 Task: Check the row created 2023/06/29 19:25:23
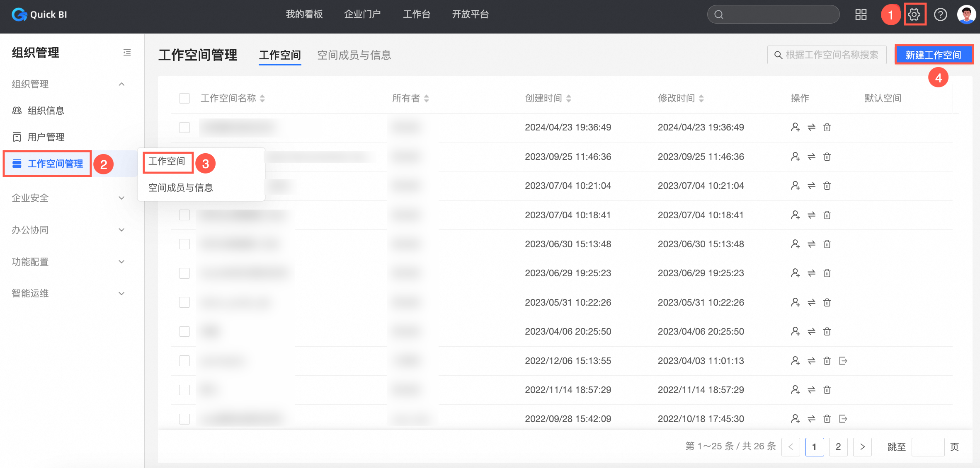coord(184,273)
